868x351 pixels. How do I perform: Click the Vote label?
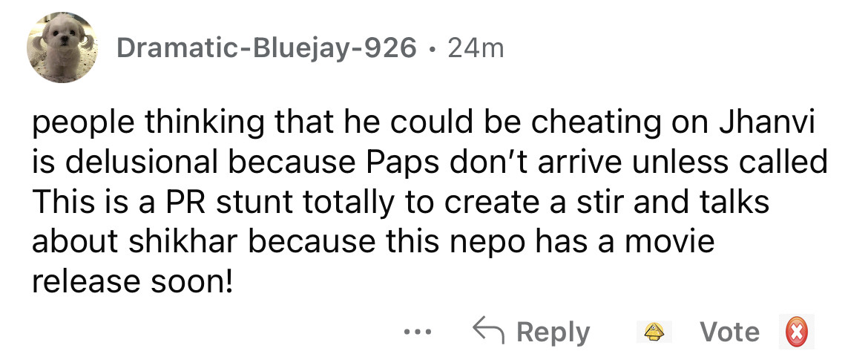coord(730,332)
